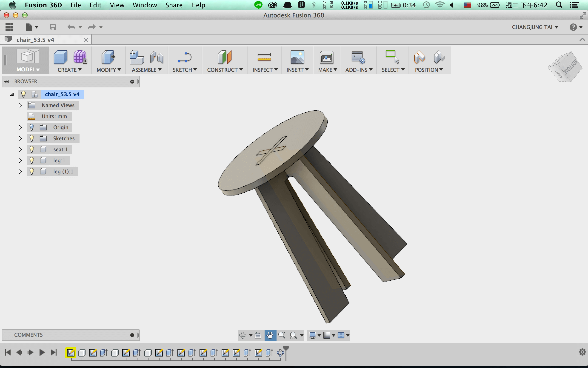
Task: Open the CHANGJUNG TAI account menu
Action: point(535,27)
